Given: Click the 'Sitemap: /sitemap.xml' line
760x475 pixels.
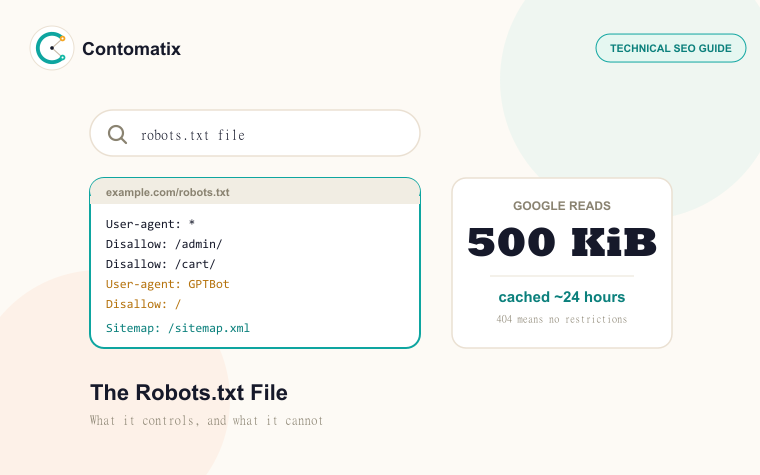Looking at the screenshot, I should 178,328.
